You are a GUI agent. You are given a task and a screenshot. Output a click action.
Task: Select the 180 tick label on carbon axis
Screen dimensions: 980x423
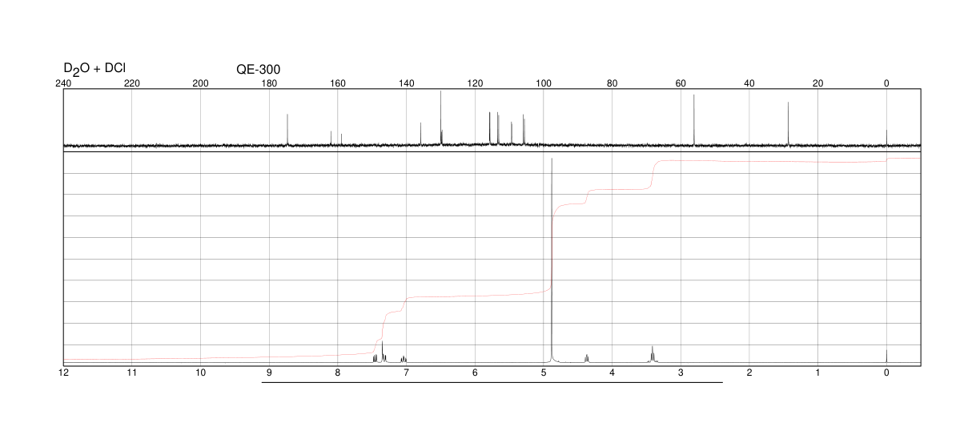(x=270, y=83)
